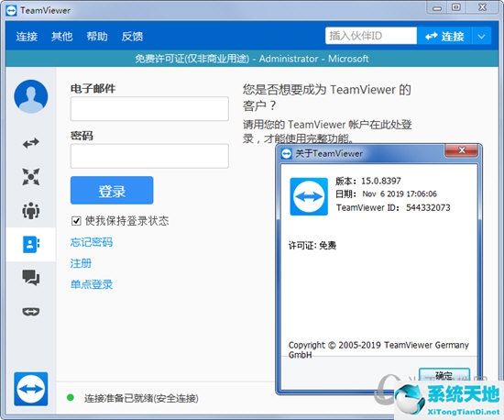The width and height of the screenshot is (504, 420).
Task: Select the Computers & Contacts sidebar icon
Action: pyautogui.click(x=31, y=244)
